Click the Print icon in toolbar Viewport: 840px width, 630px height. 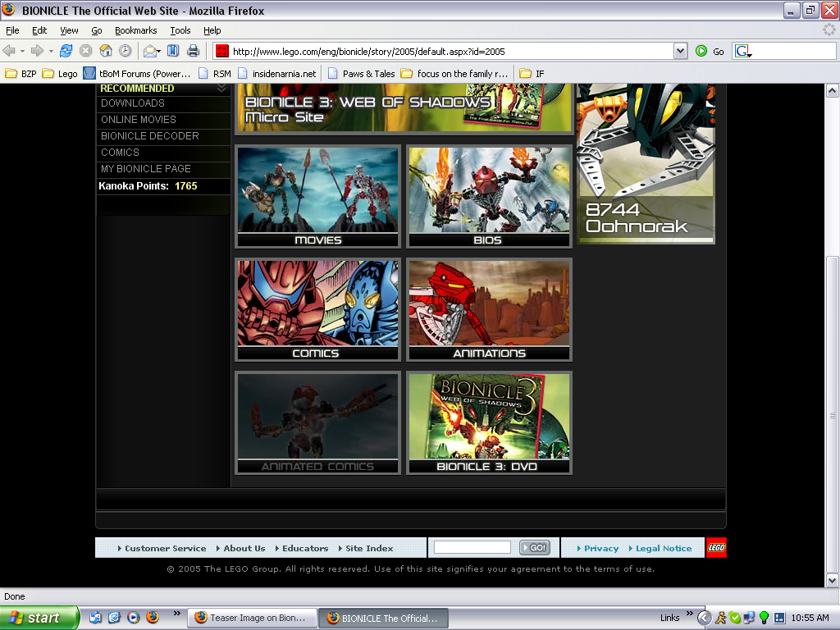point(193,51)
